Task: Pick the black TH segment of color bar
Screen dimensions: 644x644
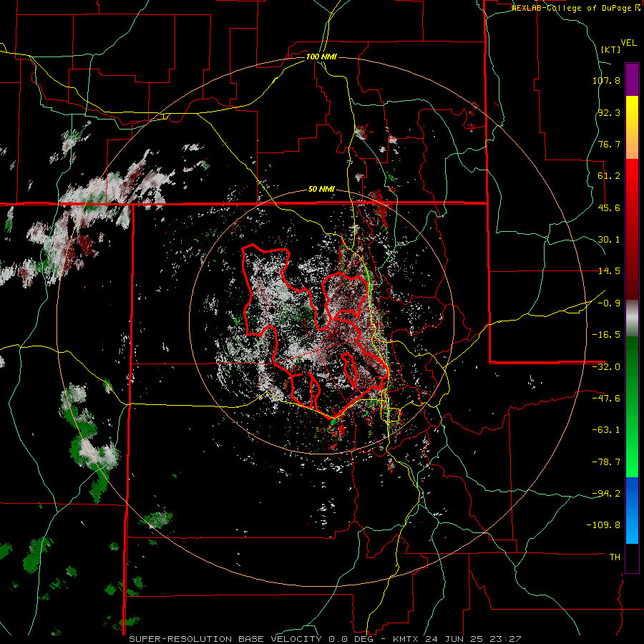Action: pos(632,557)
